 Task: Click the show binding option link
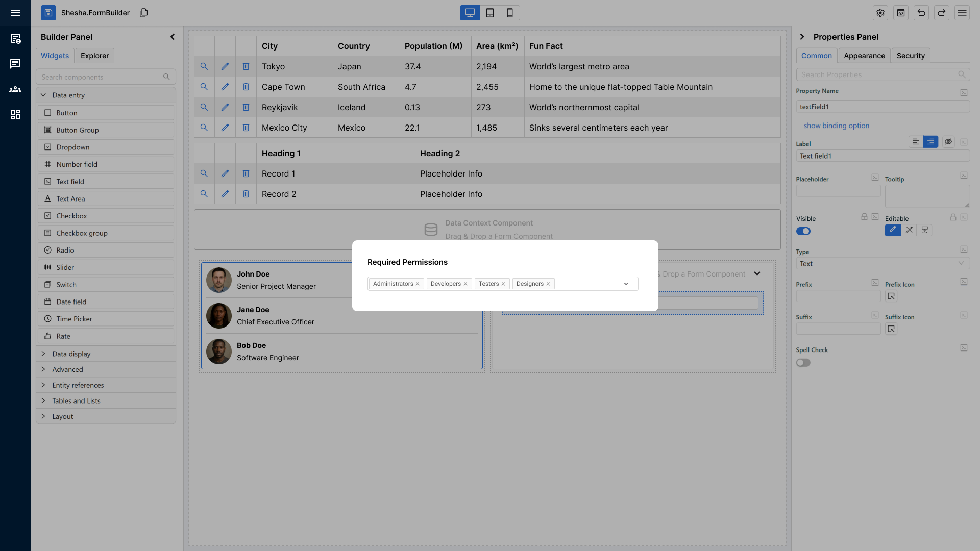(837, 126)
